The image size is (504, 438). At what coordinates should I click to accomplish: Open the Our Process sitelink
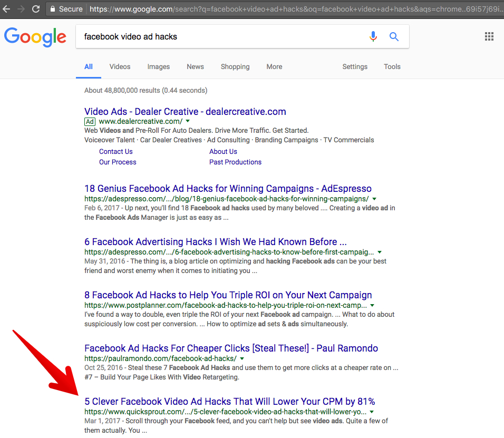118,162
